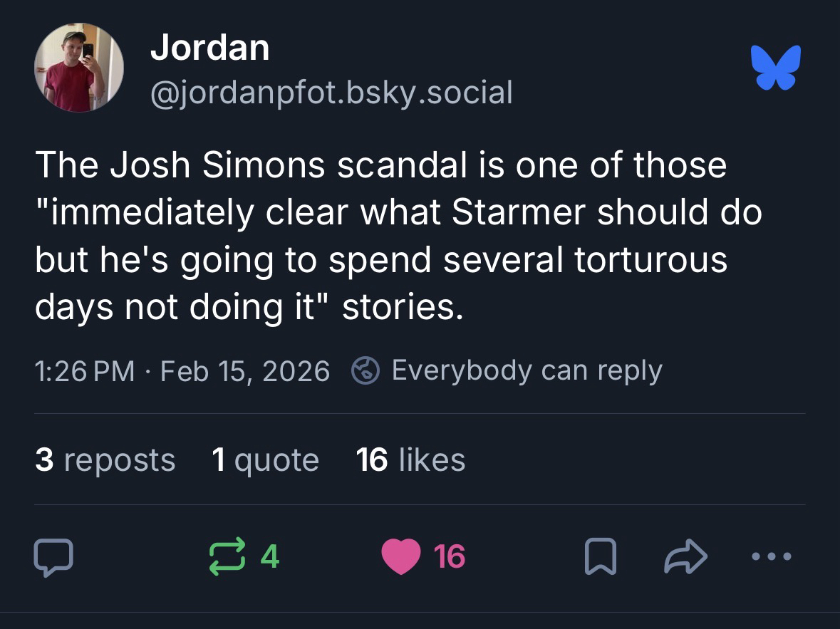
Task: Click the blue Bluesky butterfly logo
Action: 776,68
